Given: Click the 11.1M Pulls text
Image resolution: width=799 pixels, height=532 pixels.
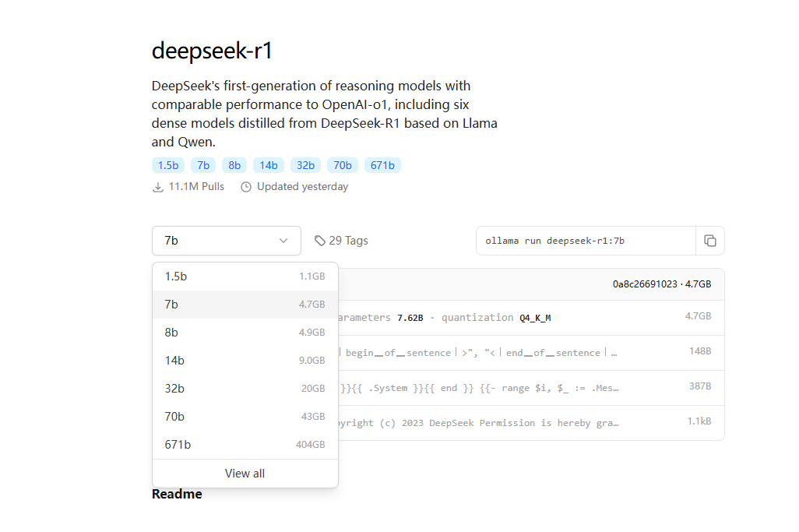Looking at the screenshot, I should tap(196, 186).
